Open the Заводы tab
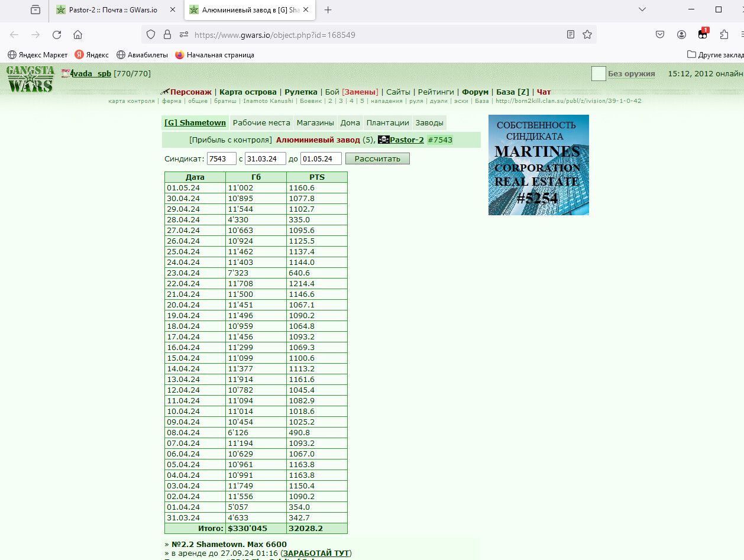Viewport: 744px width, 560px height. 429,122
